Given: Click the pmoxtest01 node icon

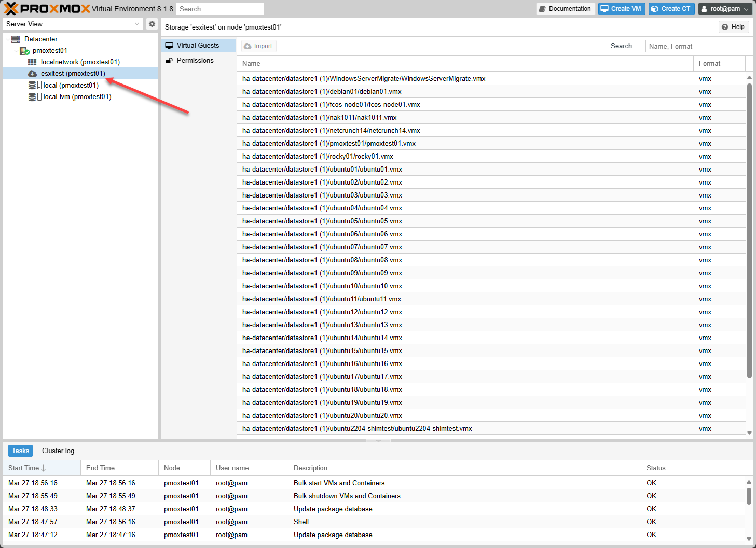Looking at the screenshot, I should tap(24, 51).
